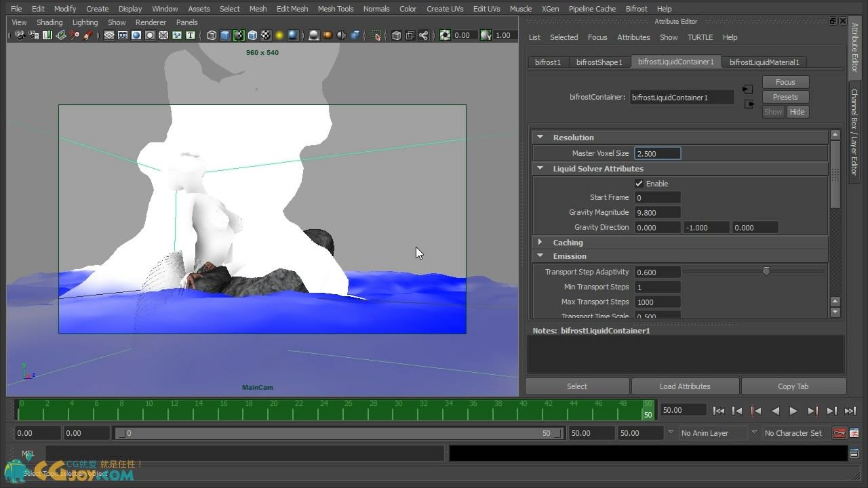868x488 pixels.
Task: Toggle the Safe Title icon
Action: tap(191, 35)
